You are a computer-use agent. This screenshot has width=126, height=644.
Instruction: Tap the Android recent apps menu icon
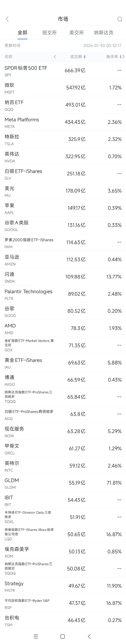coord(36,636)
